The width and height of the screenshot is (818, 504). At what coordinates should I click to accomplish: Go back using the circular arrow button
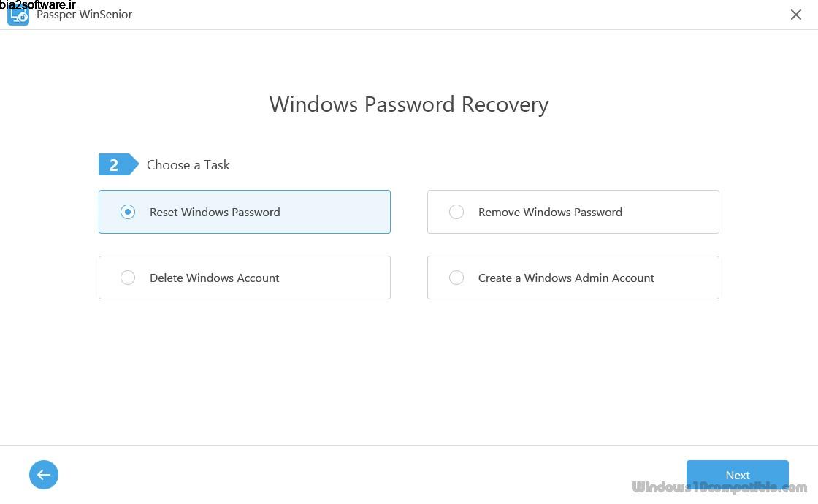point(44,475)
